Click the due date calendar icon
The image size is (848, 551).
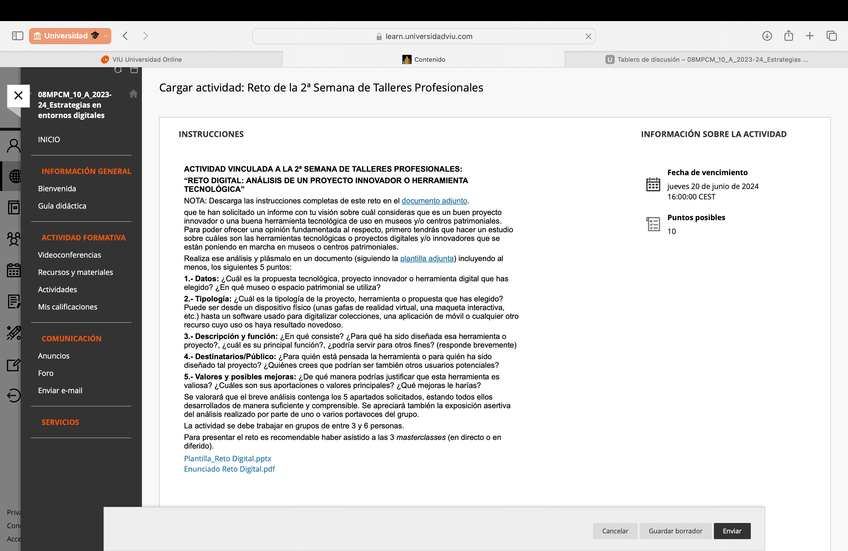(x=653, y=184)
